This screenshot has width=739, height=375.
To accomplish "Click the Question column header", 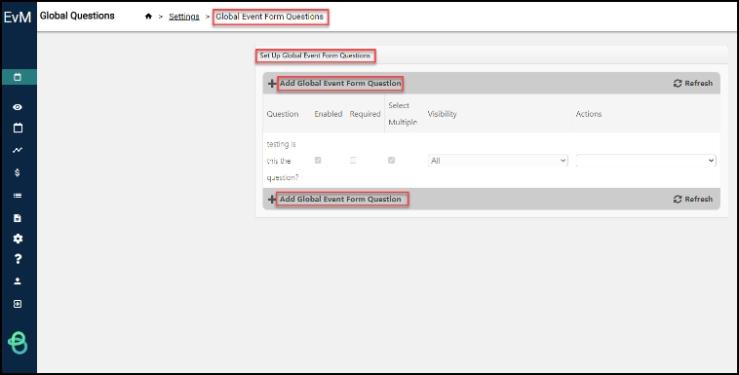I will [x=282, y=114].
